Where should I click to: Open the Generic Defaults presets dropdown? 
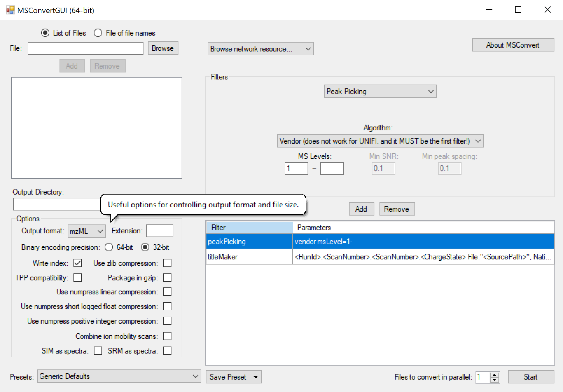[x=119, y=376]
